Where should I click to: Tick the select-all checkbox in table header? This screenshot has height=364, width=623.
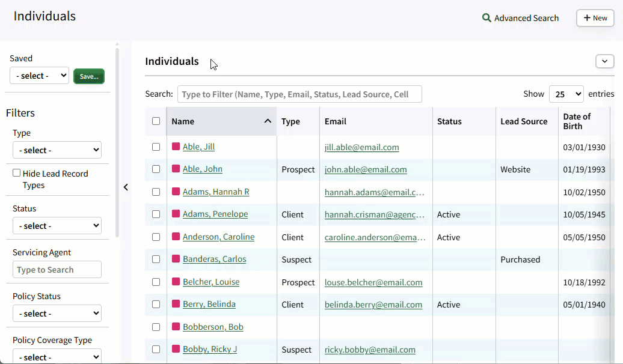point(156,121)
